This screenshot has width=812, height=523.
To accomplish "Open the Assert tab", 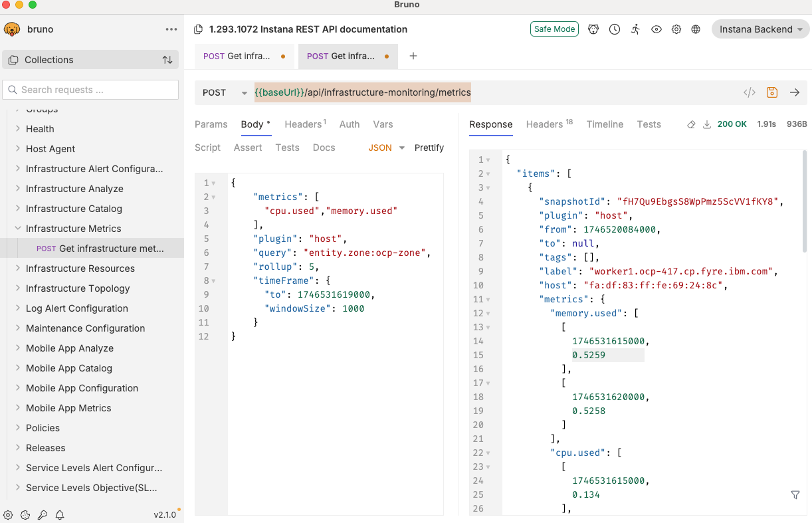I will 248,148.
